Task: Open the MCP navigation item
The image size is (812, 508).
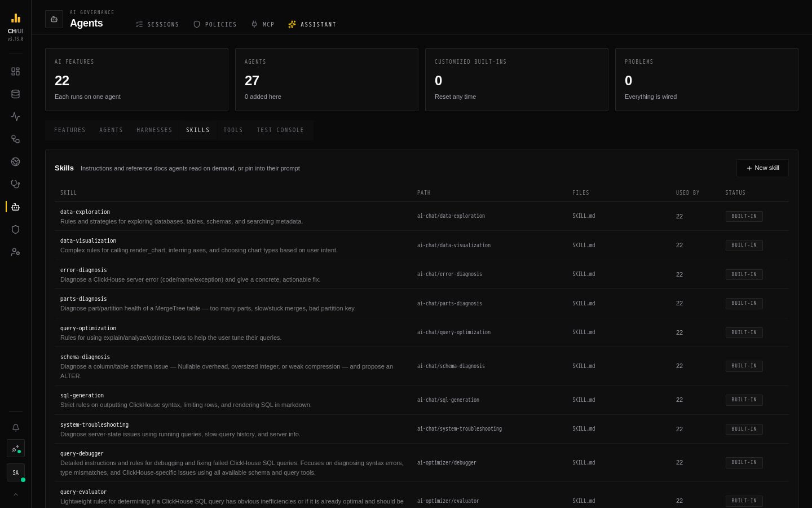Action: 262,24
